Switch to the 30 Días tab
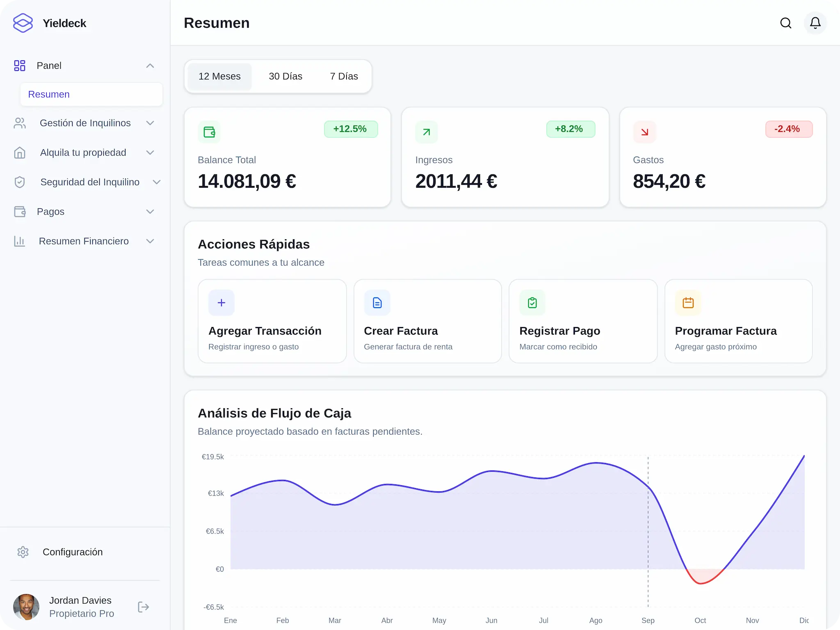Viewport: 840px width, 630px height. (285, 76)
